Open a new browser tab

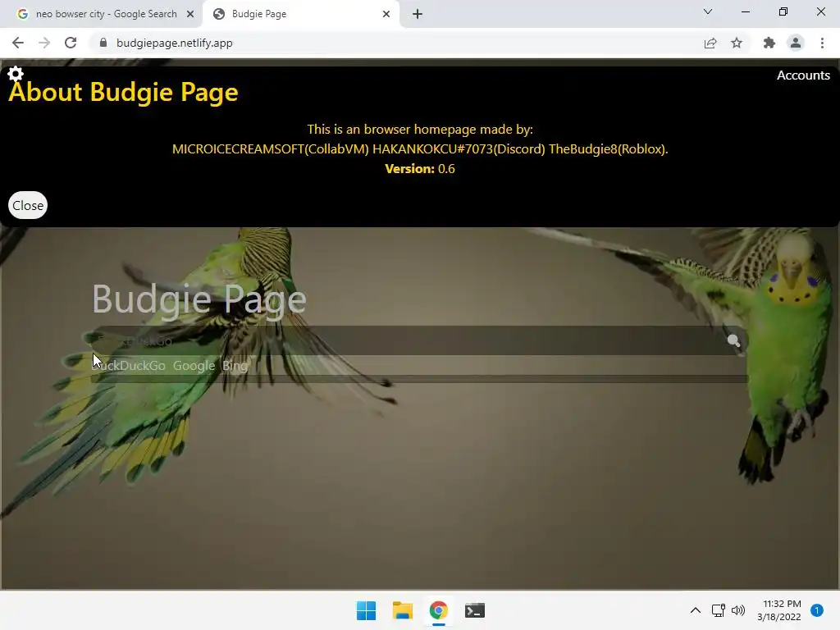pyautogui.click(x=418, y=14)
